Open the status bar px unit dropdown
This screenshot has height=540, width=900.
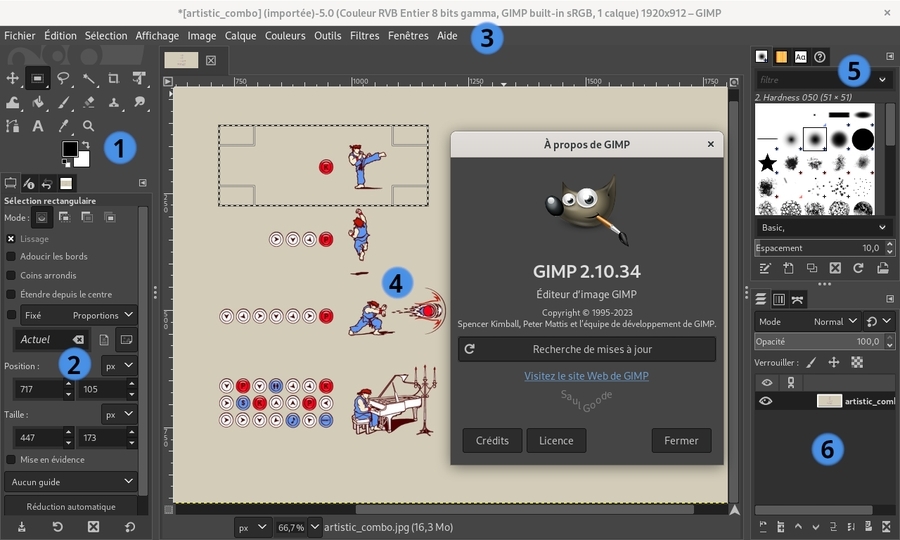(x=253, y=527)
